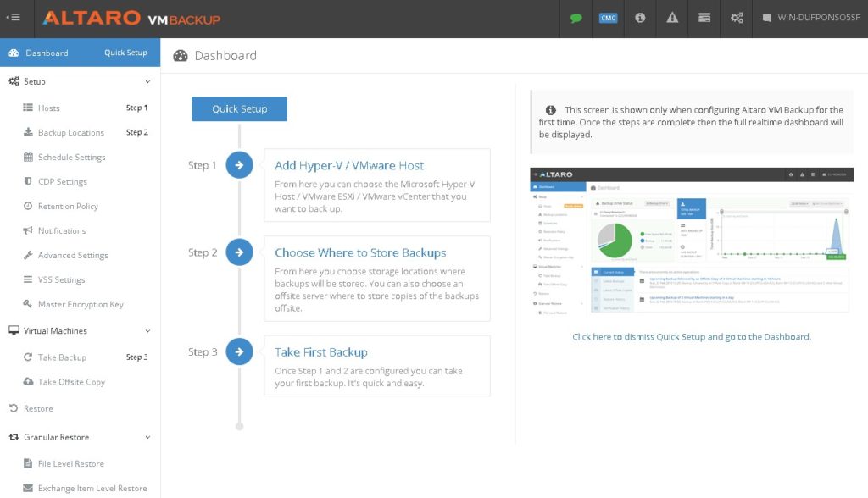Image resolution: width=868 pixels, height=498 pixels.
Task: Click the CDP Settings shield icon
Action: pos(28,181)
